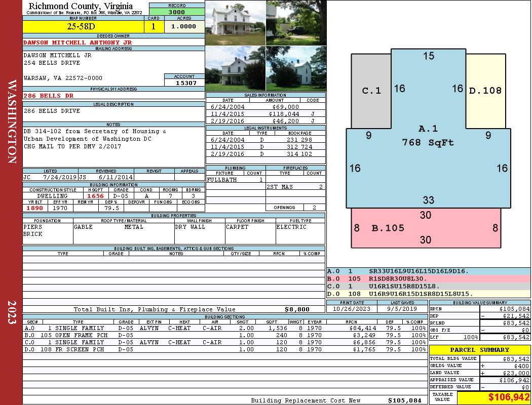This screenshot has height=405, width=532.
Task: Click the land value $23,000
Action: [x=516, y=373]
